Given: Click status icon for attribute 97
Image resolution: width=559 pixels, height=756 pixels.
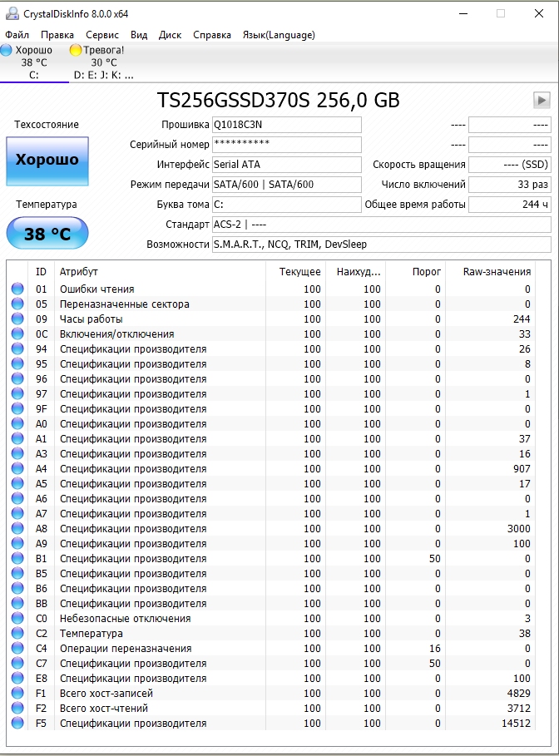Looking at the screenshot, I should click(x=17, y=393).
